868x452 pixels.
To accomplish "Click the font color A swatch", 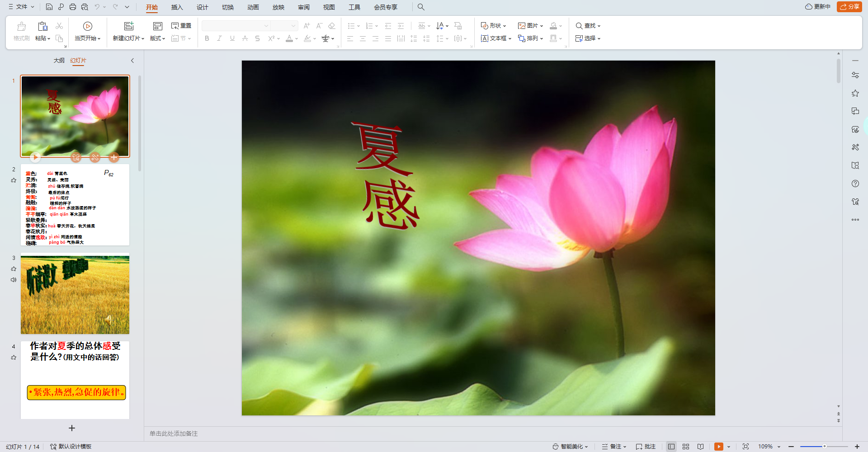I will (289, 38).
